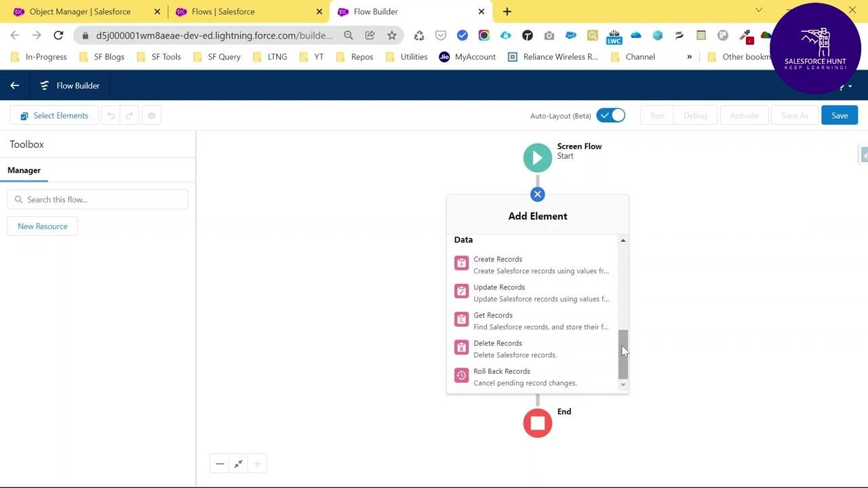The image size is (868, 488).
Task: Open the In-Progress bookmark folder
Action: click(39, 57)
